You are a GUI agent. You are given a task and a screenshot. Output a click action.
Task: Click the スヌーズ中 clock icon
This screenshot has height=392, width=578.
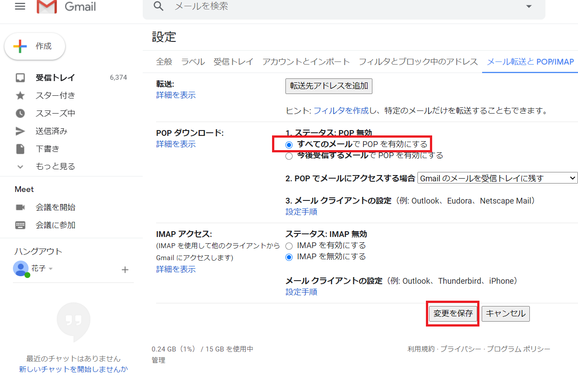20,113
